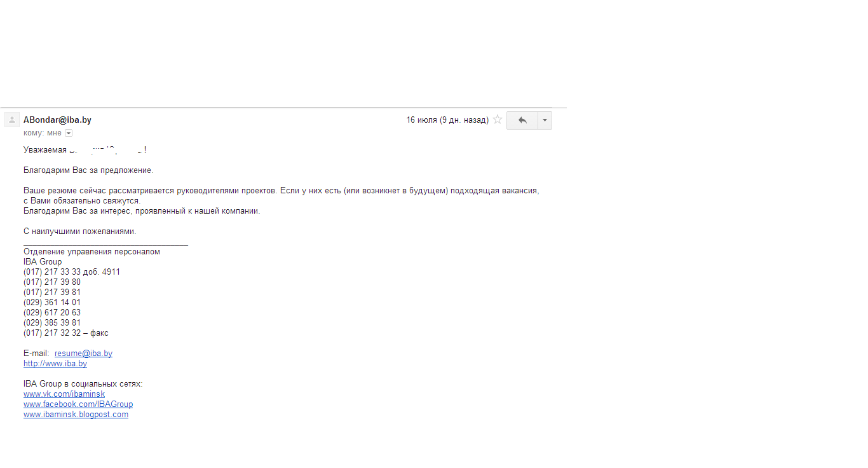Open the resume@iba.by email link

83,353
